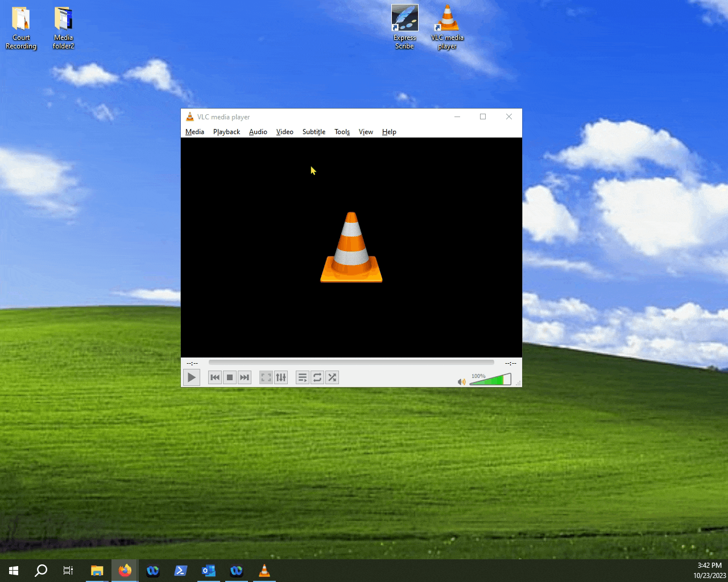
Task: Open the VLC playlist view
Action: [x=302, y=377]
